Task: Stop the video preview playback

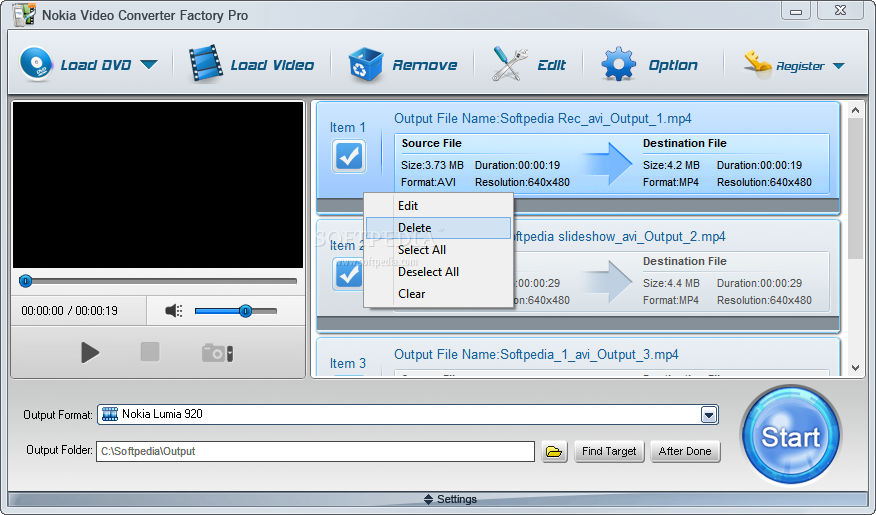Action: pyautogui.click(x=150, y=352)
